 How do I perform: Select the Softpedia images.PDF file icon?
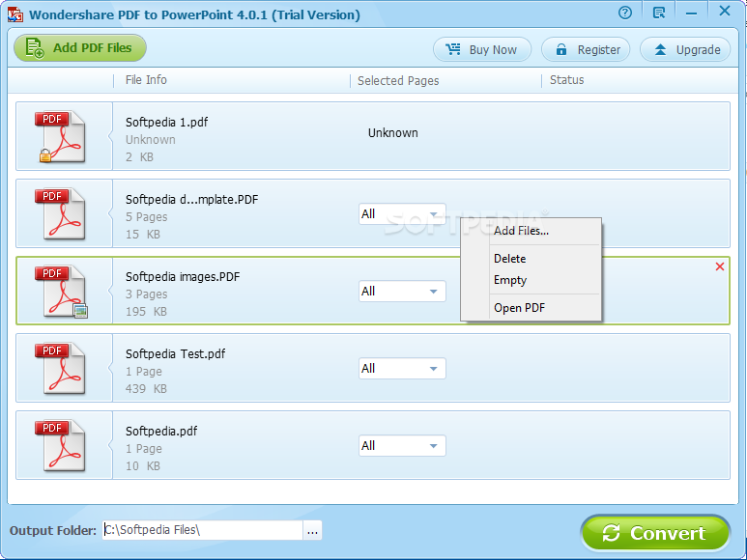tap(61, 292)
